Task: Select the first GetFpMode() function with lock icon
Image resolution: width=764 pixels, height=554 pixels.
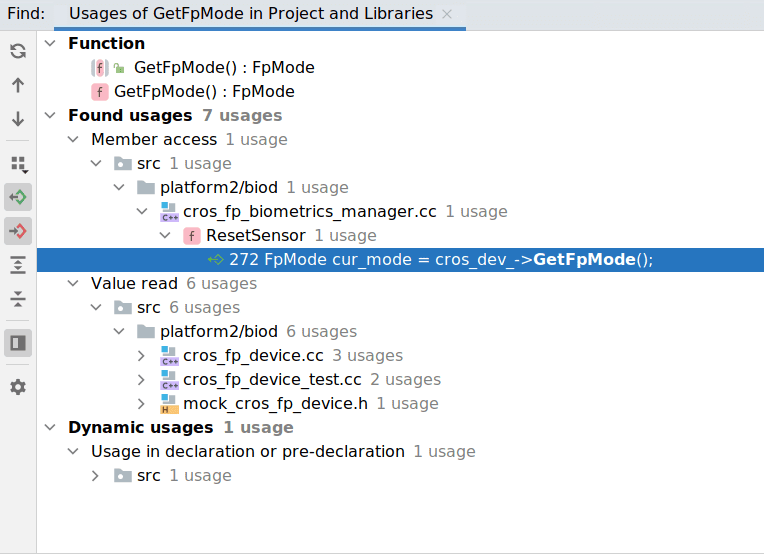Action: tap(224, 68)
